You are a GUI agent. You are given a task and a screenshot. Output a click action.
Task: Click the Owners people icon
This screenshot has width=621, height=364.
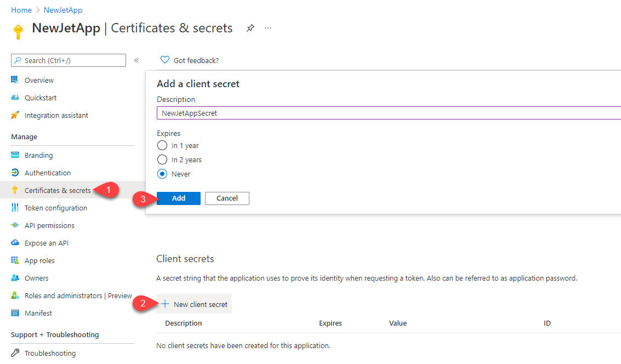pyautogui.click(x=15, y=277)
